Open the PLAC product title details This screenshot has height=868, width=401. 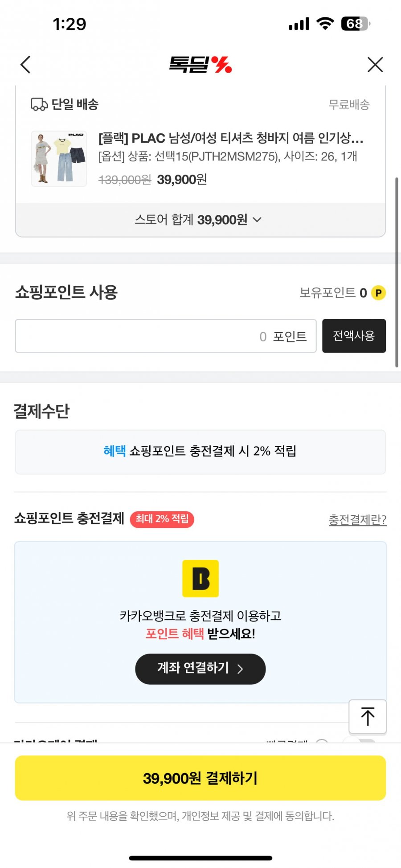pyautogui.click(x=231, y=138)
